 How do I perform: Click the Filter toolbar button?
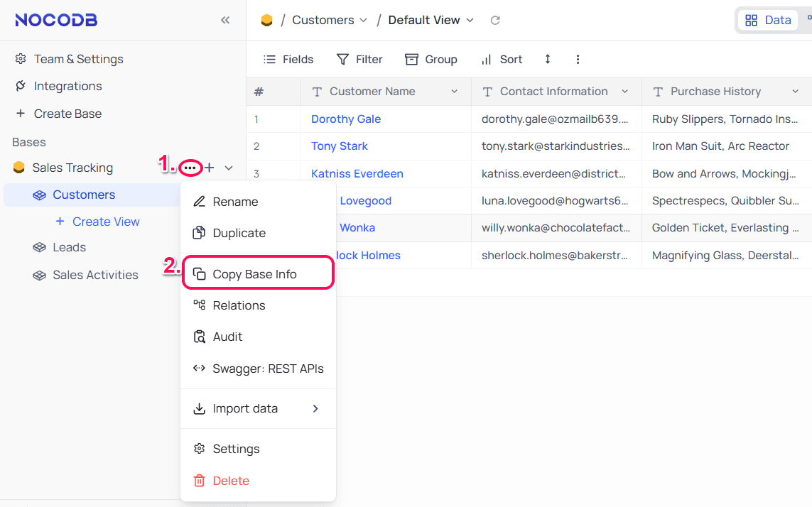(359, 60)
